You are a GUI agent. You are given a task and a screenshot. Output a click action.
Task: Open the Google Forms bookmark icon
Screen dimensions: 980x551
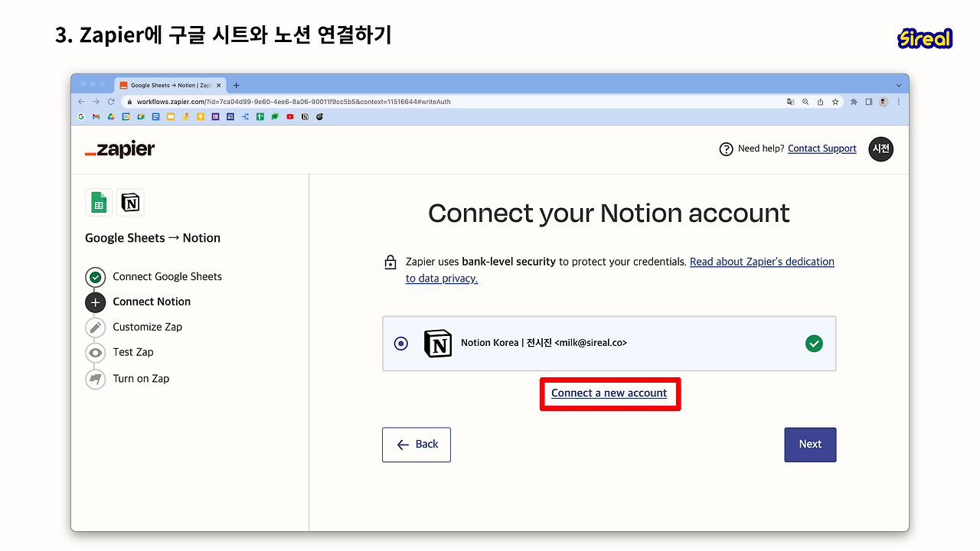click(x=215, y=117)
